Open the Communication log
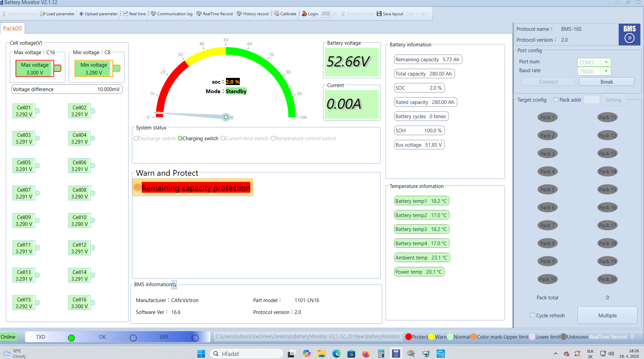The width and height of the screenshot is (644, 359). [154, 14]
